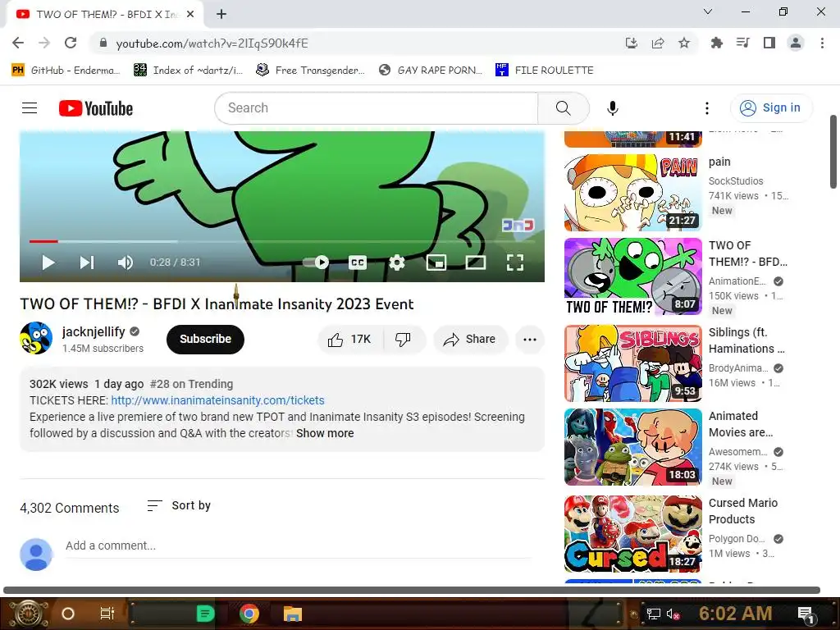Viewport: 840px width, 630px height.
Task: Switch to miniplayer mode
Action: 436,262
